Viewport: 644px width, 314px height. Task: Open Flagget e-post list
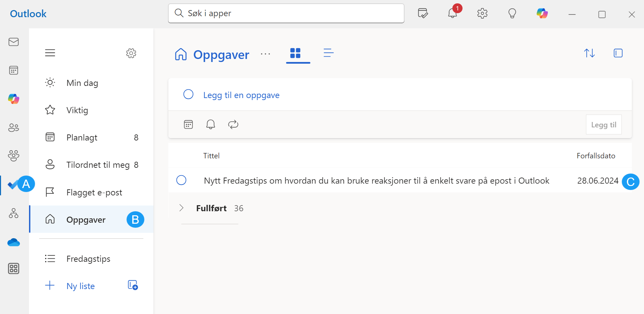click(x=91, y=192)
